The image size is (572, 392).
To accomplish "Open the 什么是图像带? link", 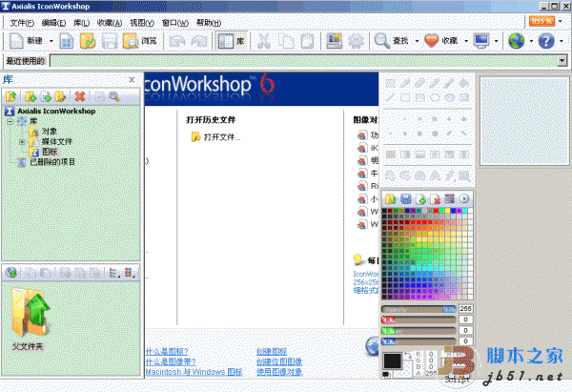I will click(x=171, y=361).
